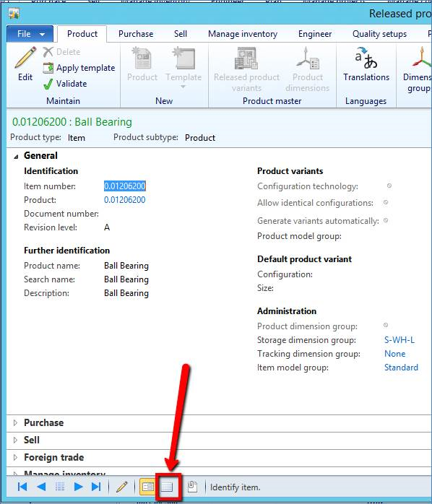
Task: Click the Generate variants automatically locked checkbox
Action: [x=386, y=220]
